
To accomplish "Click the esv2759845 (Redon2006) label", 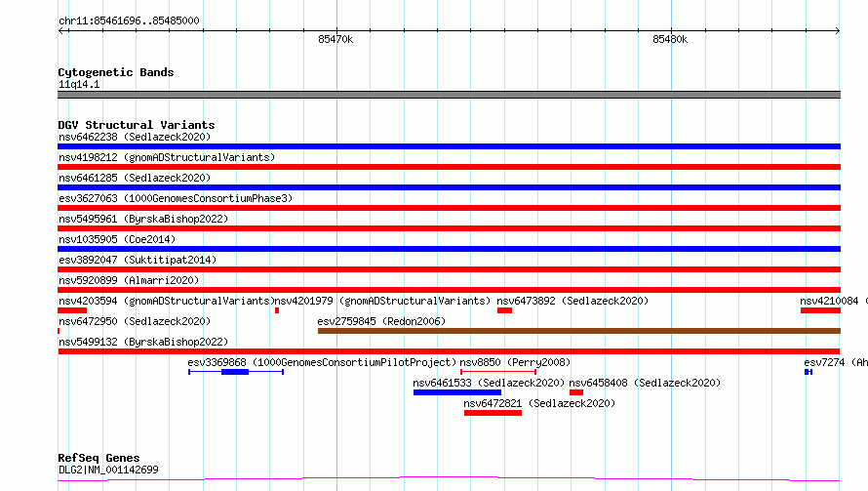I will pyautogui.click(x=381, y=321).
